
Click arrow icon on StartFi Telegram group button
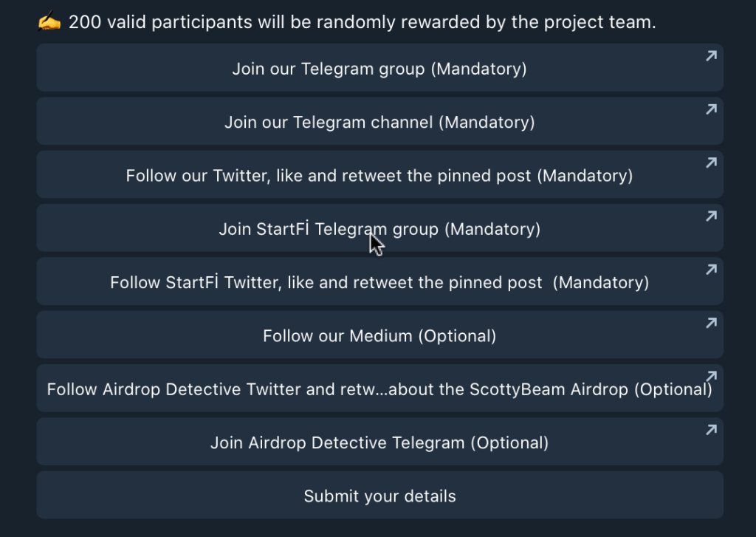click(x=711, y=216)
